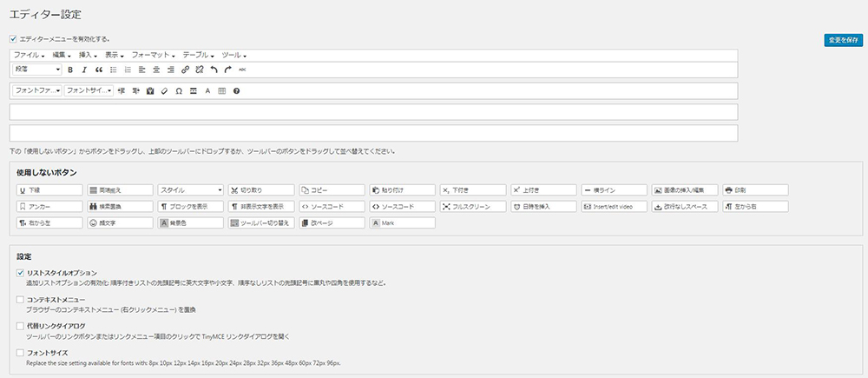
Task: Click the フルスクリーン unused button
Action: point(473,207)
